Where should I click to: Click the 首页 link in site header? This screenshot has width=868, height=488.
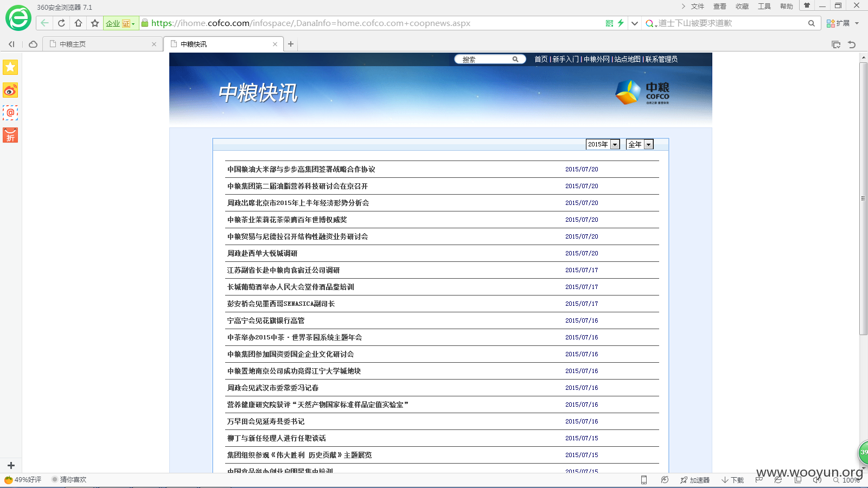click(x=541, y=59)
